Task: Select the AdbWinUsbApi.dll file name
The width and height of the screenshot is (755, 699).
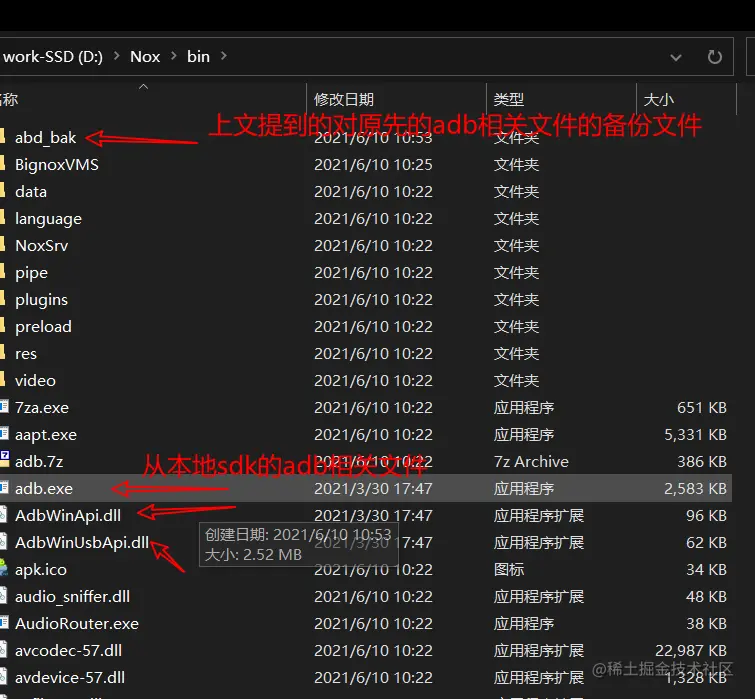Action: (82, 543)
